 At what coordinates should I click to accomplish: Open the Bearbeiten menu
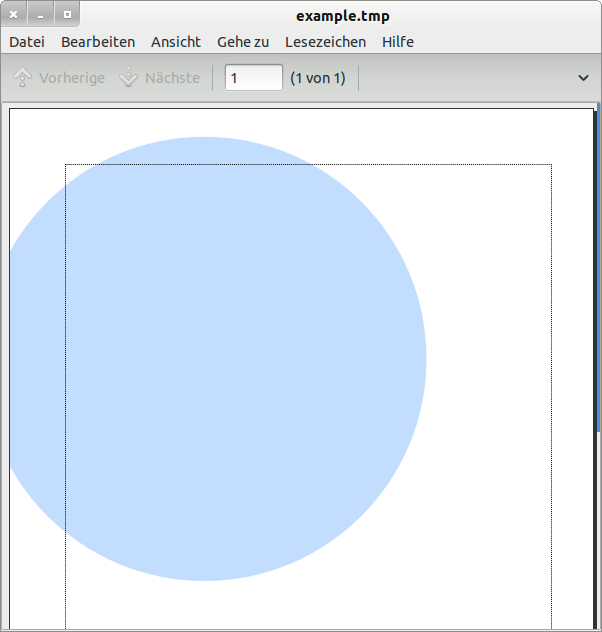[98, 42]
